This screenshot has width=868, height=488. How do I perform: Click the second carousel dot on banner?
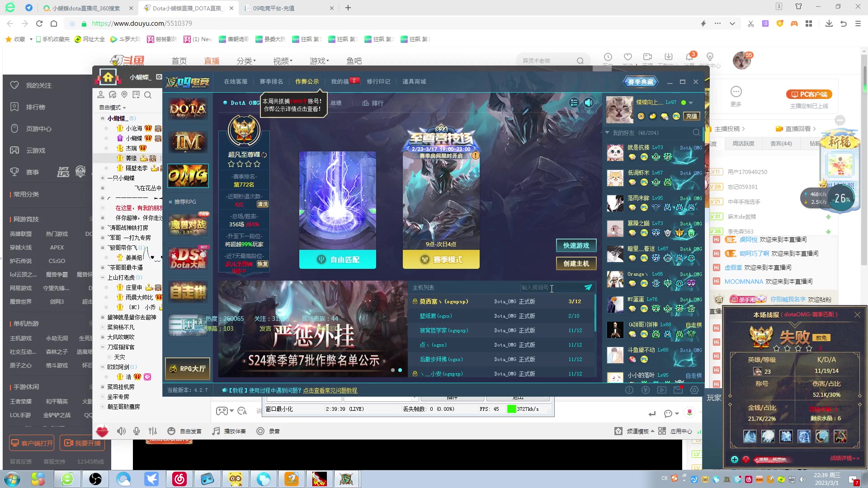(400, 370)
